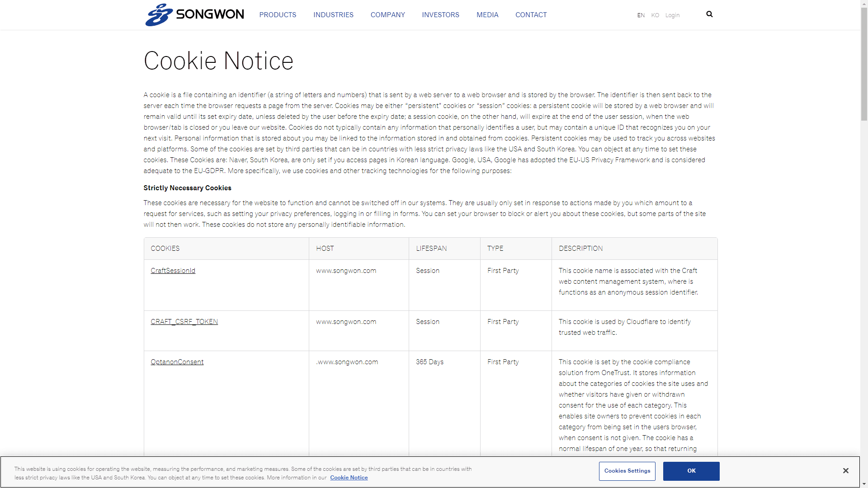Switch language to EN
Screen dimensions: 868x488
click(641, 15)
